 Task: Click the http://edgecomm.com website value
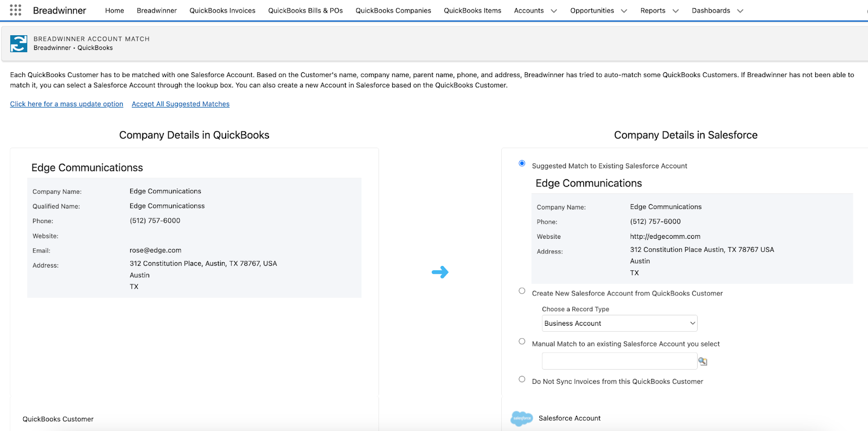click(x=665, y=237)
